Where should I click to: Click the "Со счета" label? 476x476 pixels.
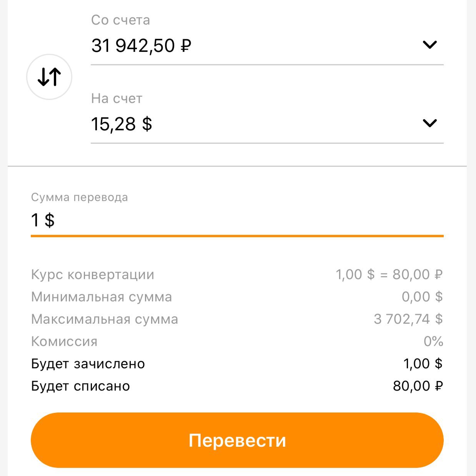(120, 20)
